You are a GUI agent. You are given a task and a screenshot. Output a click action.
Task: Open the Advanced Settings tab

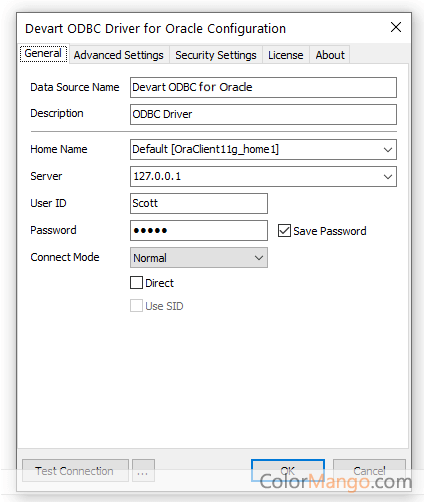pyautogui.click(x=119, y=55)
